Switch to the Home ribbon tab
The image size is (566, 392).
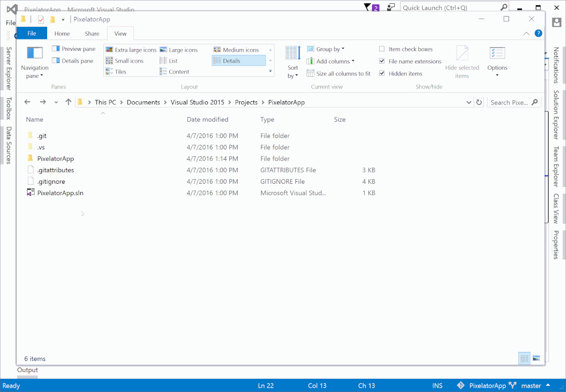pyautogui.click(x=62, y=33)
